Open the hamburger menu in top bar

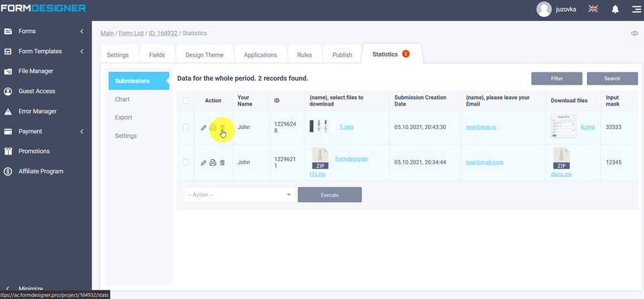635,9
